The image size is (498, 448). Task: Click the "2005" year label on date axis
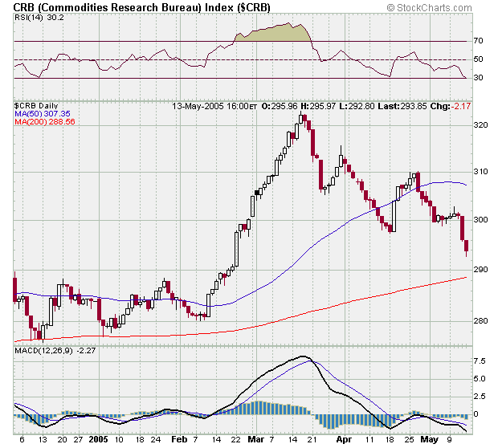pyautogui.click(x=98, y=439)
